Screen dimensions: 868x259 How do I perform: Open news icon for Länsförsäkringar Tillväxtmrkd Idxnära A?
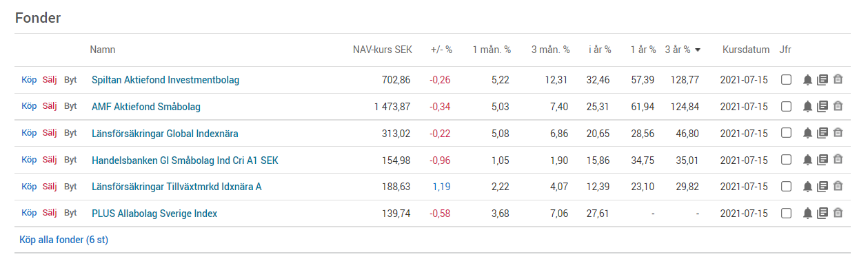click(x=822, y=187)
